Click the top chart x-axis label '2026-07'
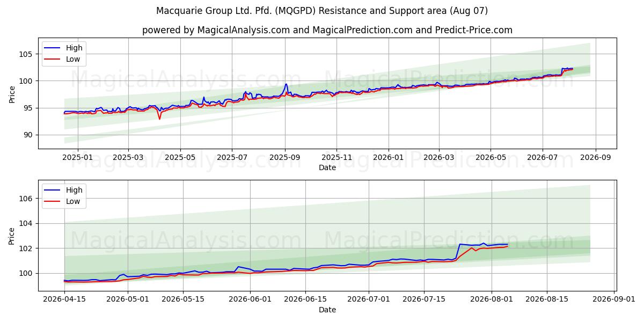Screen dimensions: 644x322 [543, 158]
